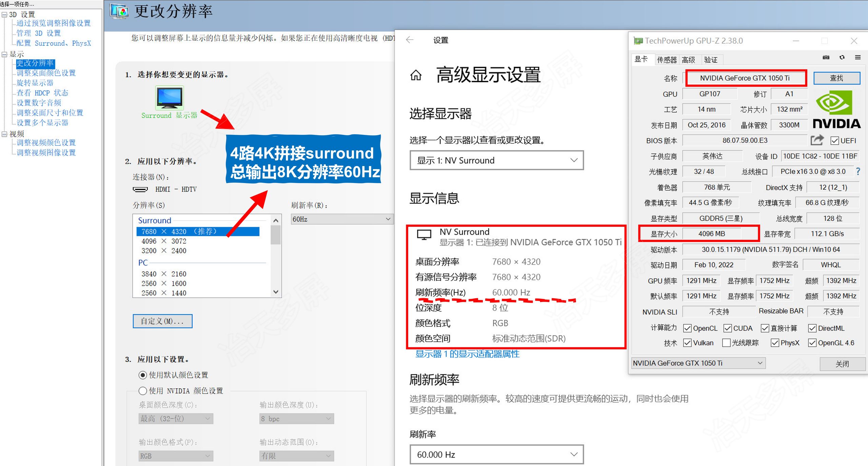Screen dimensions: 868x466
Task: Open the 显示 1: NV Surround dropdown
Action: [497, 160]
